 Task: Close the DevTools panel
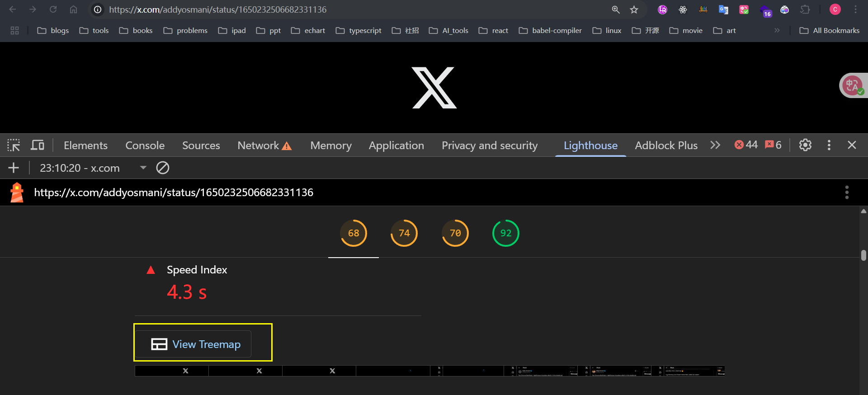(x=852, y=145)
